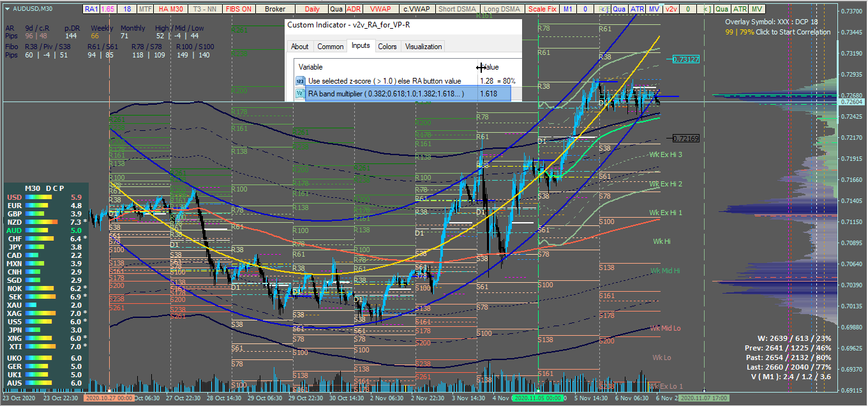Toggle the red ADR button

point(353,10)
